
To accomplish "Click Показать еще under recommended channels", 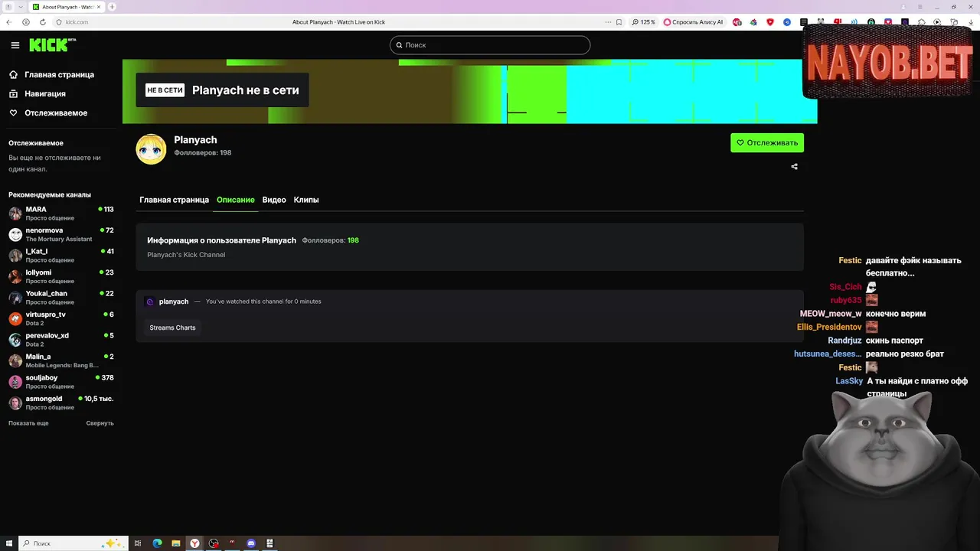I will point(28,423).
